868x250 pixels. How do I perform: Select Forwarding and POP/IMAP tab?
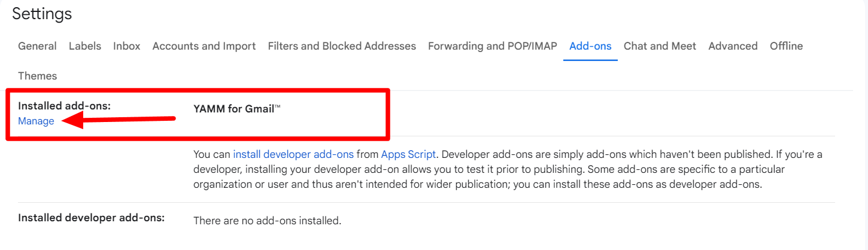pos(493,46)
